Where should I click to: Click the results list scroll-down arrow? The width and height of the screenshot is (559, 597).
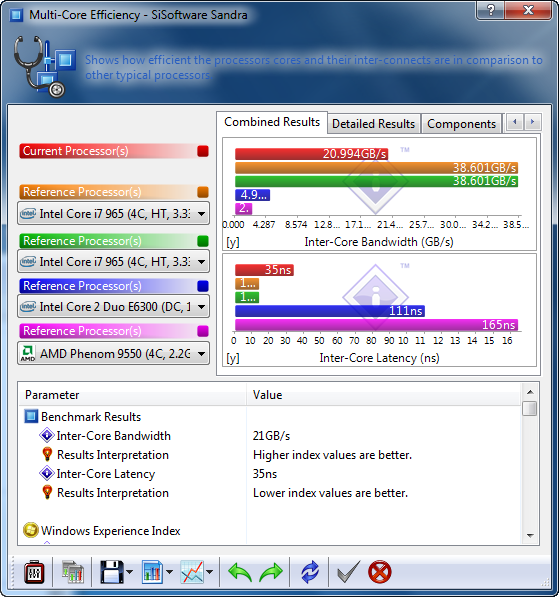pos(530,536)
